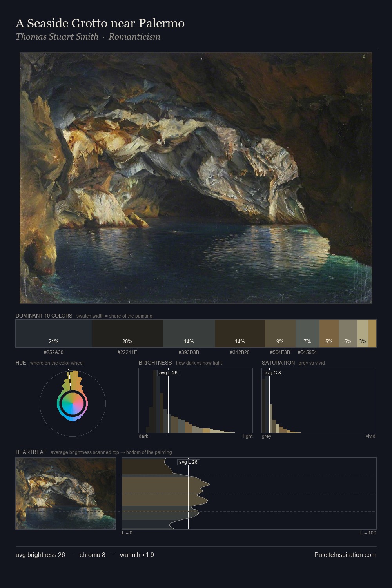
Task: Click the 'HUE' section heading
Action: (x=21, y=363)
